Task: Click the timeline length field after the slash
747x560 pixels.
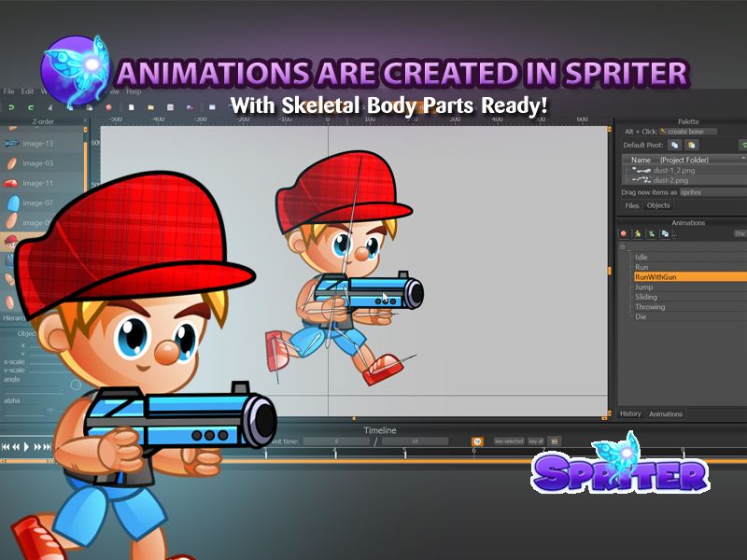Action: pos(415,441)
